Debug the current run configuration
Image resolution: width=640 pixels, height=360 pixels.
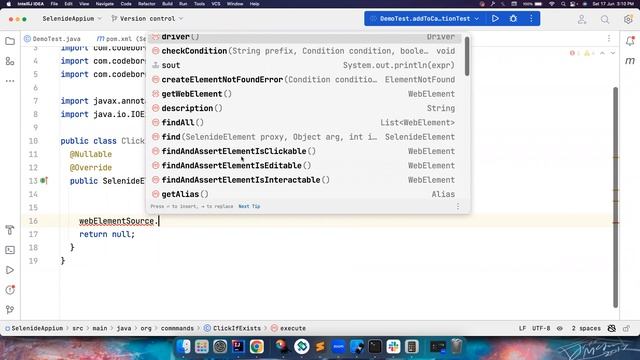pyautogui.click(x=513, y=19)
